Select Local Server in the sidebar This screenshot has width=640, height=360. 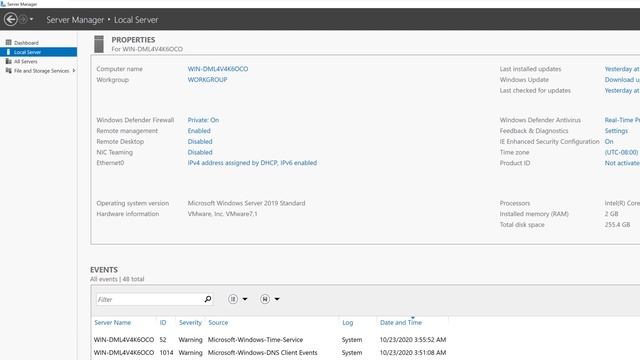(x=38, y=52)
